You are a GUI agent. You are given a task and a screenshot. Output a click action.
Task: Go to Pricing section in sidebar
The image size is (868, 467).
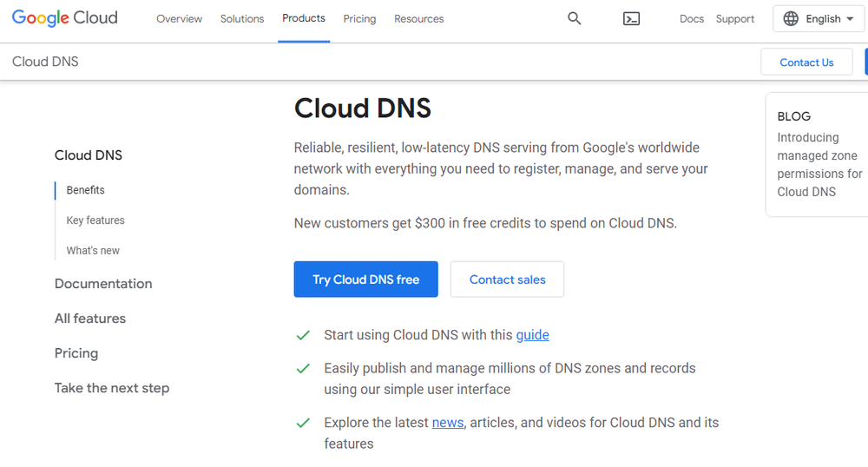click(x=76, y=353)
